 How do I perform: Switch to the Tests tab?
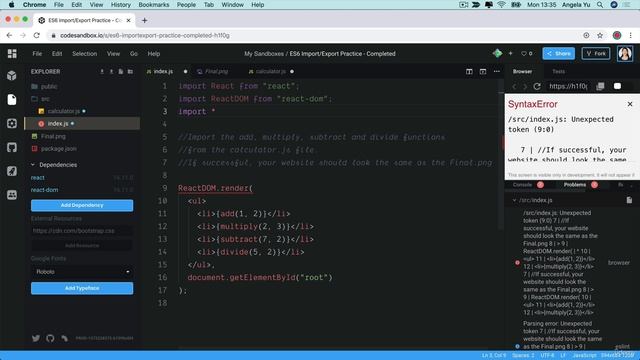tap(558, 71)
